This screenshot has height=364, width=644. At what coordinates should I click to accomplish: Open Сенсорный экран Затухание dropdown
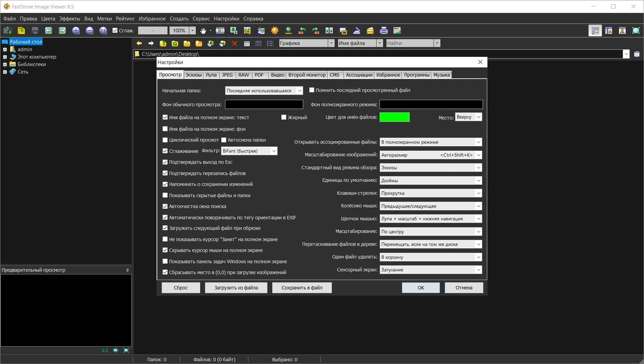click(431, 270)
